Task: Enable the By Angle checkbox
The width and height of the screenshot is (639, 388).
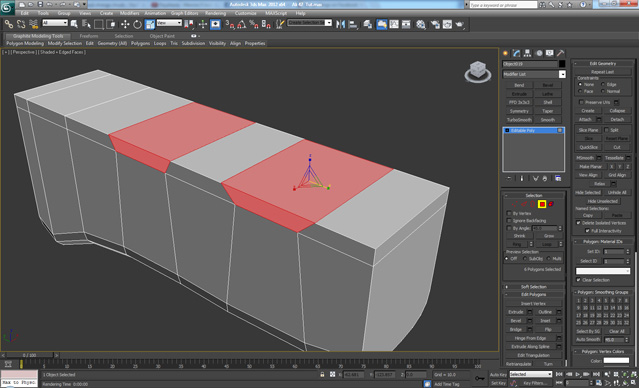Action: 509,228
